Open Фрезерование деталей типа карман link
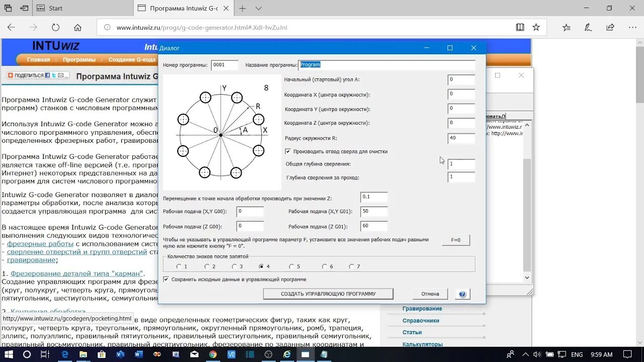Viewport: 644px width, 362px height. (x=77, y=274)
